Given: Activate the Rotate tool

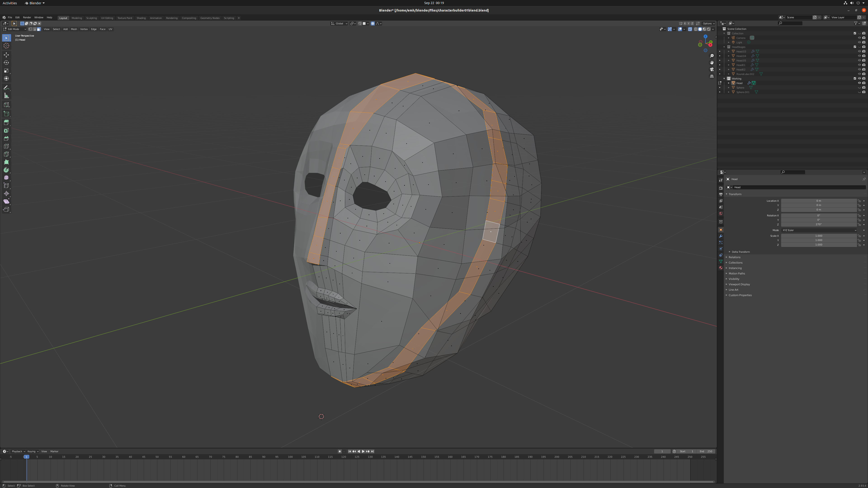Looking at the screenshot, I should coord(6,63).
